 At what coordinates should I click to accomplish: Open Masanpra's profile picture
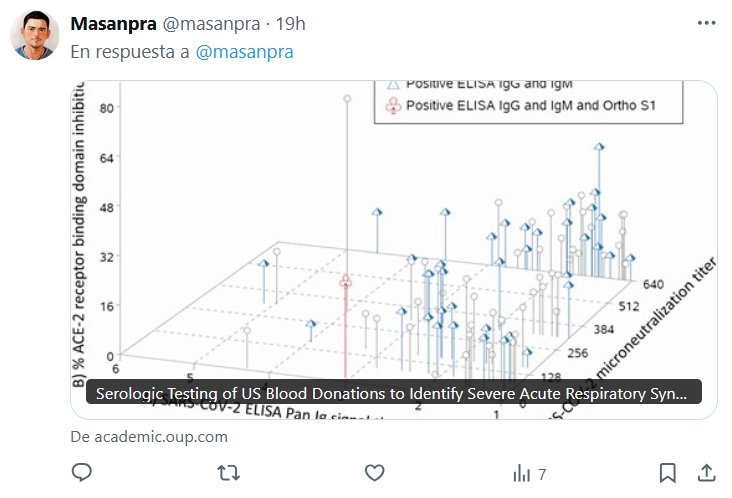tap(34, 36)
